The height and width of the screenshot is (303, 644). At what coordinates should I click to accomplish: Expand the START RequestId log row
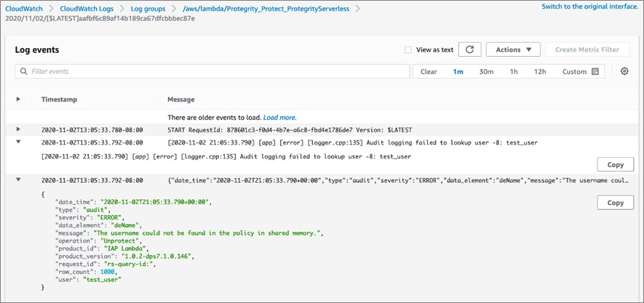click(x=18, y=129)
